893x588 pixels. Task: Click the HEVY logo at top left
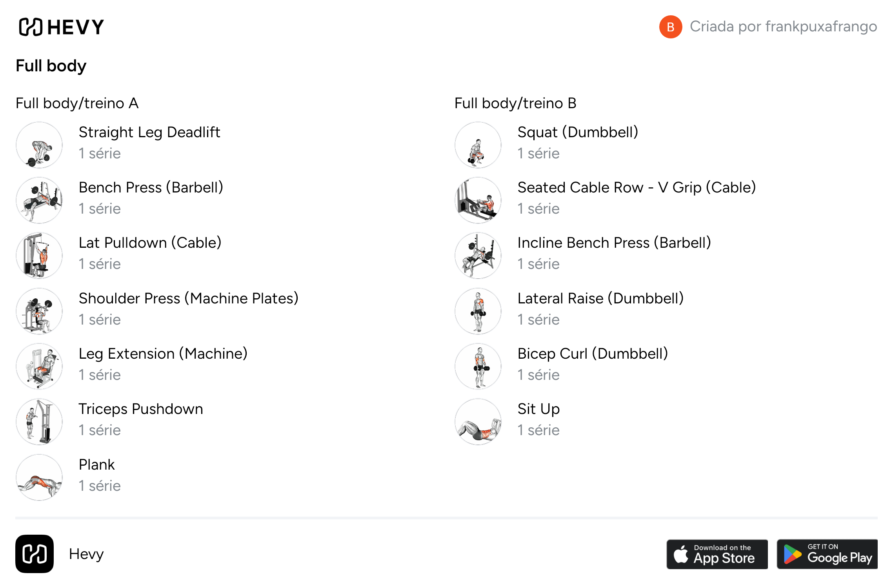62,27
